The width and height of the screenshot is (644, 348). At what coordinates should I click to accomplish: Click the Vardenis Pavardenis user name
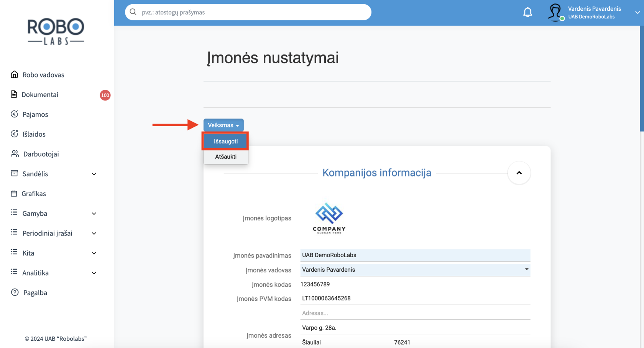(x=594, y=8)
